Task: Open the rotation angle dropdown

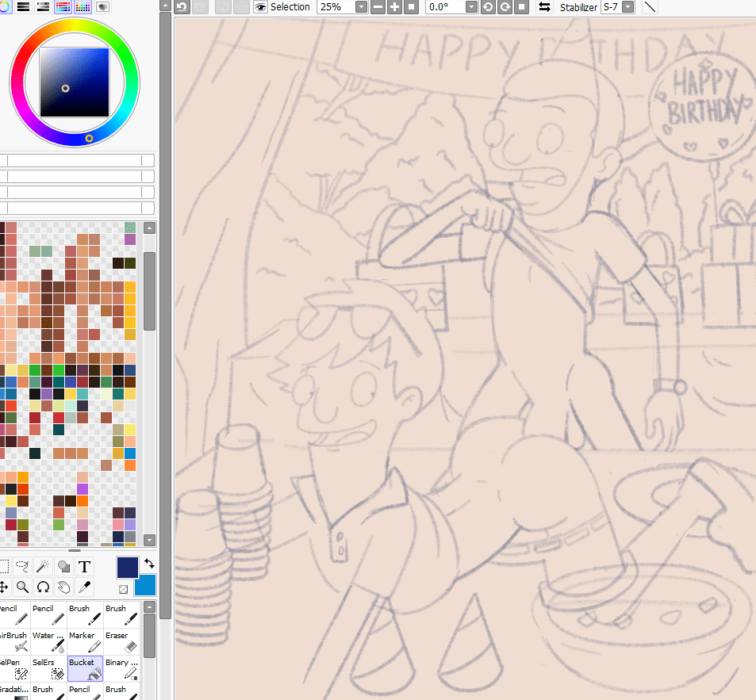Action: pyautogui.click(x=471, y=7)
